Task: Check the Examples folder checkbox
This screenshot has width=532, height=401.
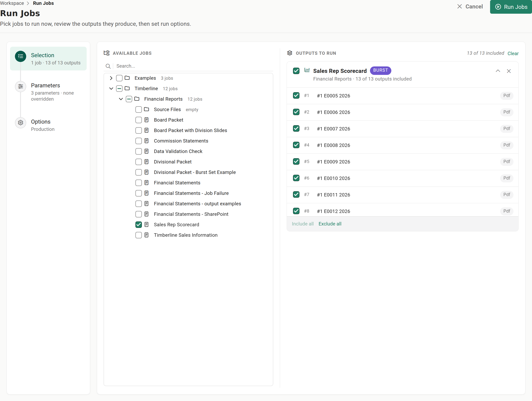Action: 119,78
